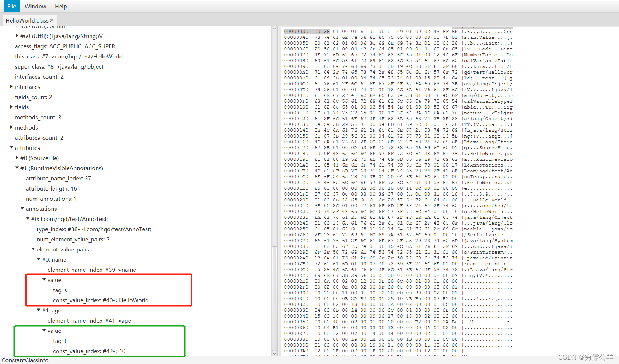Click the tree panel scroll-up arrow

274,29
